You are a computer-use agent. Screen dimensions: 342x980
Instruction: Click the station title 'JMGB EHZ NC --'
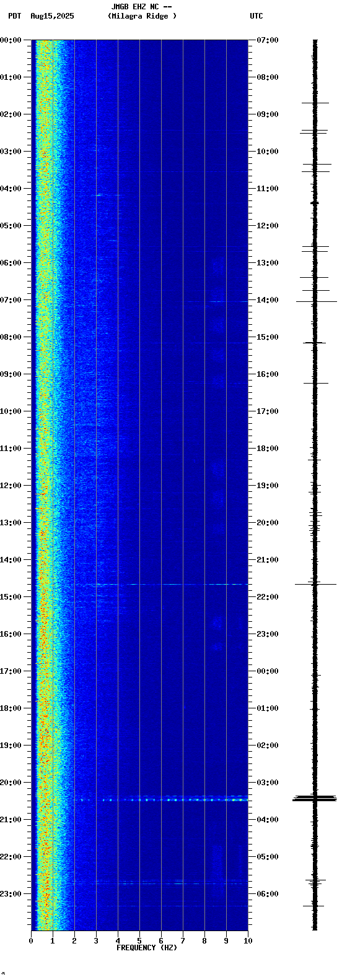[x=141, y=7]
